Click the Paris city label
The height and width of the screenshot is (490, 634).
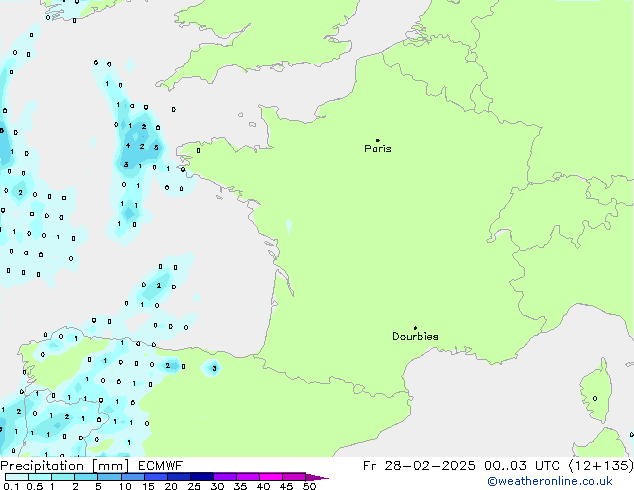coord(378,149)
